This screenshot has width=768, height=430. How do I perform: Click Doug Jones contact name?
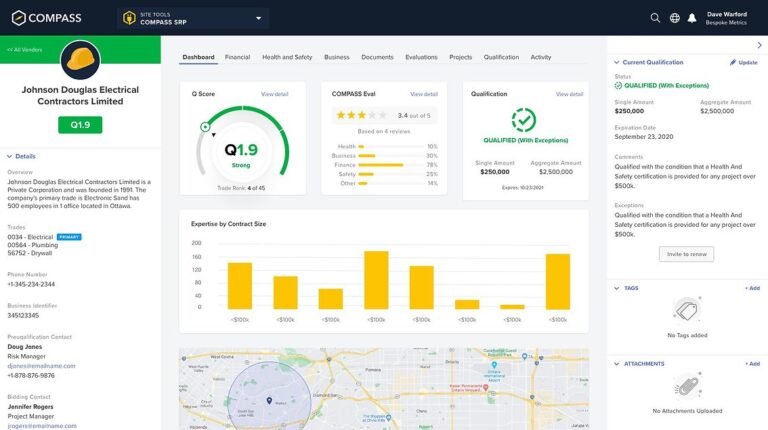[24, 347]
